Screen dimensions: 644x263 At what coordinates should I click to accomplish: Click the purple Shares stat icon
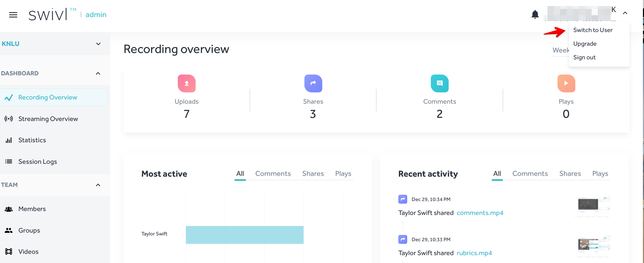pyautogui.click(x=313, y=83)
